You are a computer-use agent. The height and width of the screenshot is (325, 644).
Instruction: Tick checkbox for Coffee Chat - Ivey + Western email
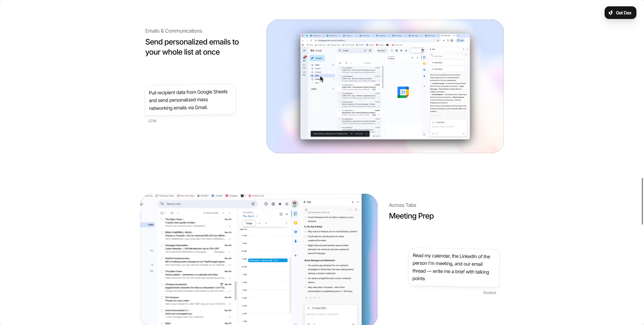[340, 93]
